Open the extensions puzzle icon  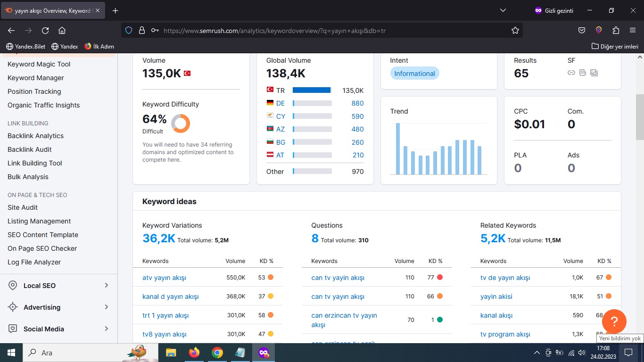point(616,30)
